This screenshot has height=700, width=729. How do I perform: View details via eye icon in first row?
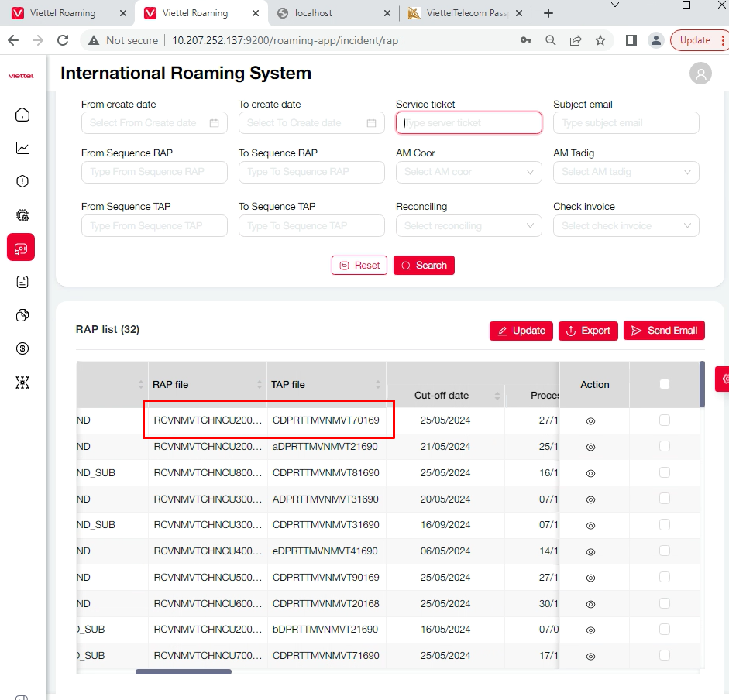coord(590,421)
